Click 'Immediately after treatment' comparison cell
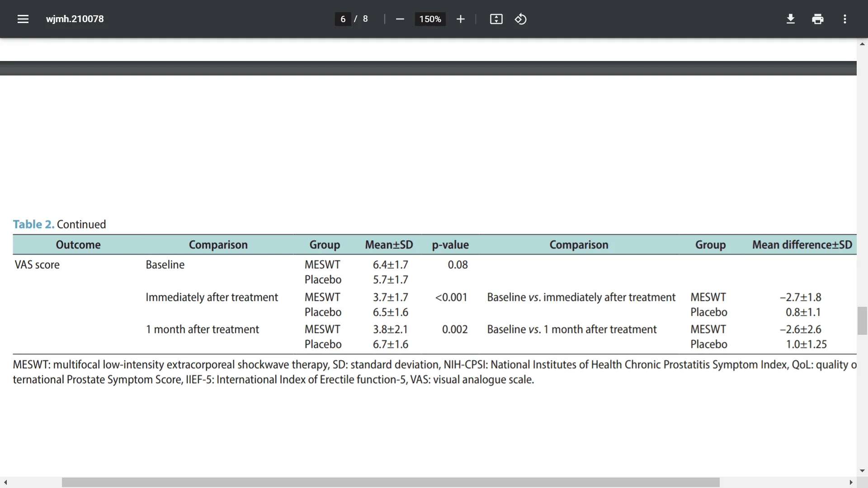Viewport: 868px width, 488px height. pos(212,297)
